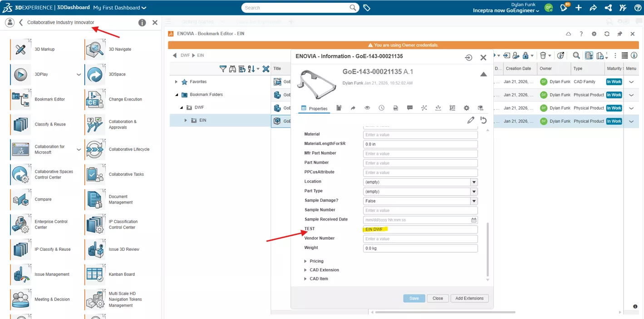Expand the Pricing section
The width and height of the screenshot is (644, 319).
tap(305, 261)
